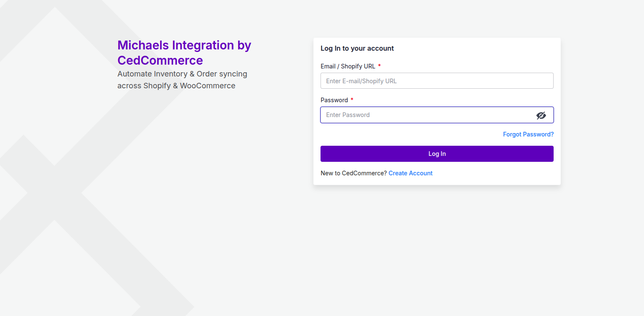Screen dimensions: 644x316
Task: Click the "Log In to your account" heading
Action: pos(357,49)
